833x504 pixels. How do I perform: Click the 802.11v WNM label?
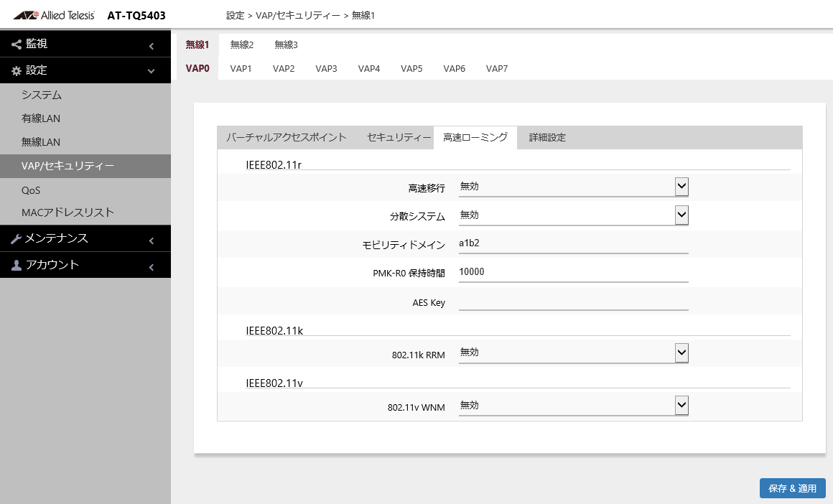point(416,407)
